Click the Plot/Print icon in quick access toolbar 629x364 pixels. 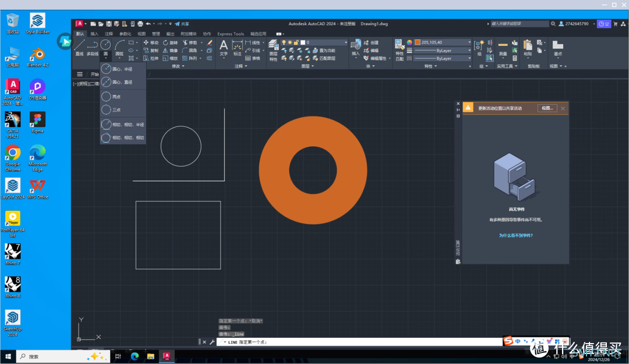[x=140, y=24]
